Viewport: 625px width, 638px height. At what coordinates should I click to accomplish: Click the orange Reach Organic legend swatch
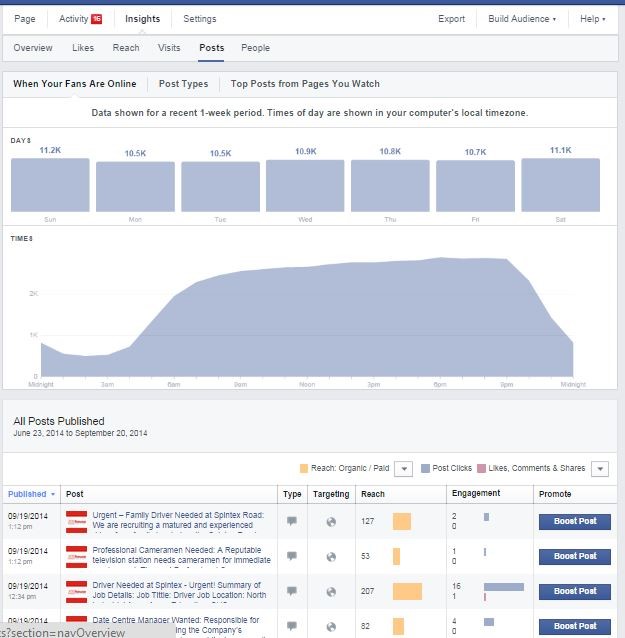pyautogui.click(x=304, y=468)
